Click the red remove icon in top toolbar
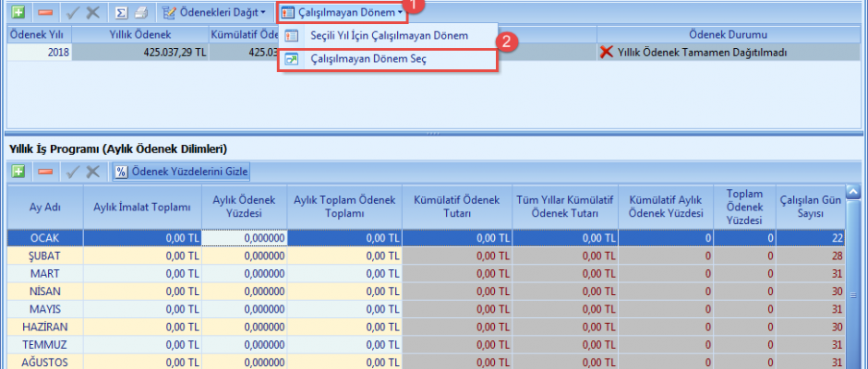868x369 pixels. [x=44, y=13]
